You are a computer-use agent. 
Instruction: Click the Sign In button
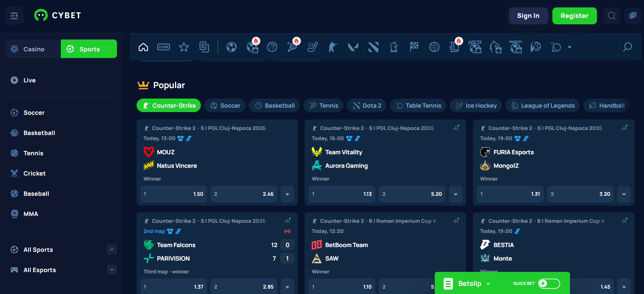coord(528,16)
